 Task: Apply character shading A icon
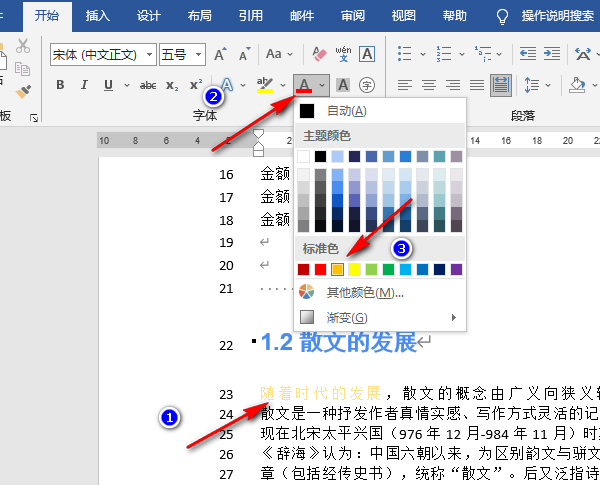point(343,85)
